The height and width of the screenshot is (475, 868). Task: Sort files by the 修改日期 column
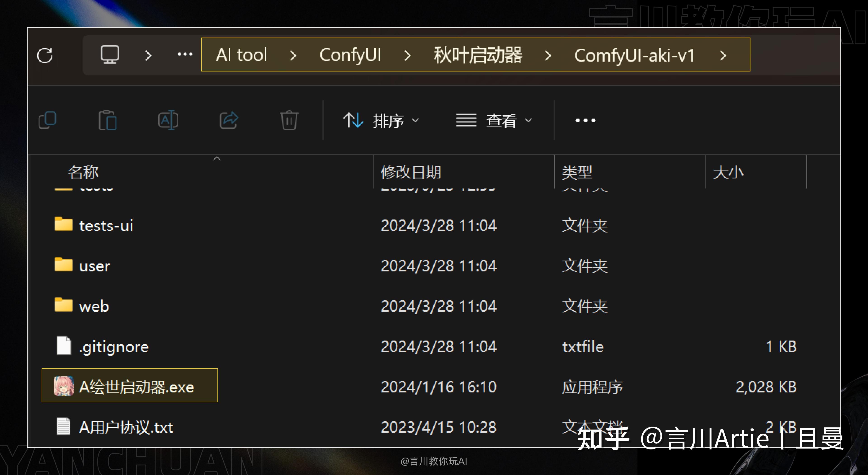(x=411, y=173)
